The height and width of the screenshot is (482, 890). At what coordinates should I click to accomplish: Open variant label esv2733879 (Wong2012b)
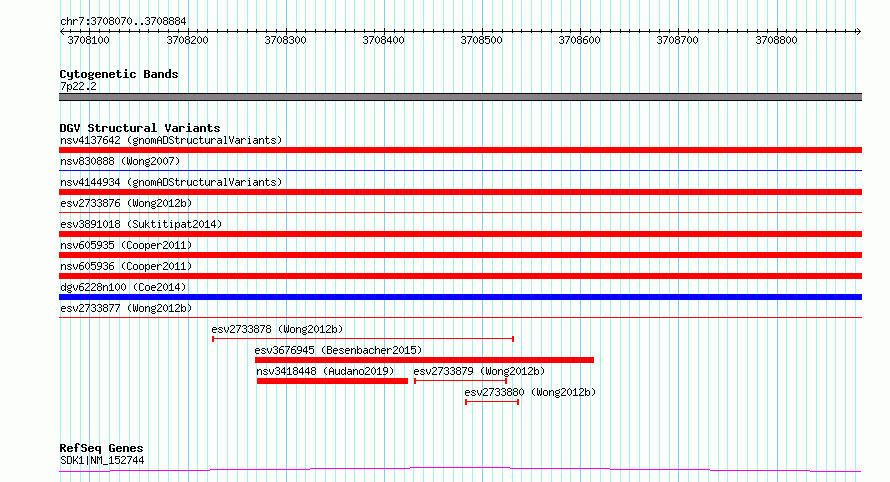(479, 371)
